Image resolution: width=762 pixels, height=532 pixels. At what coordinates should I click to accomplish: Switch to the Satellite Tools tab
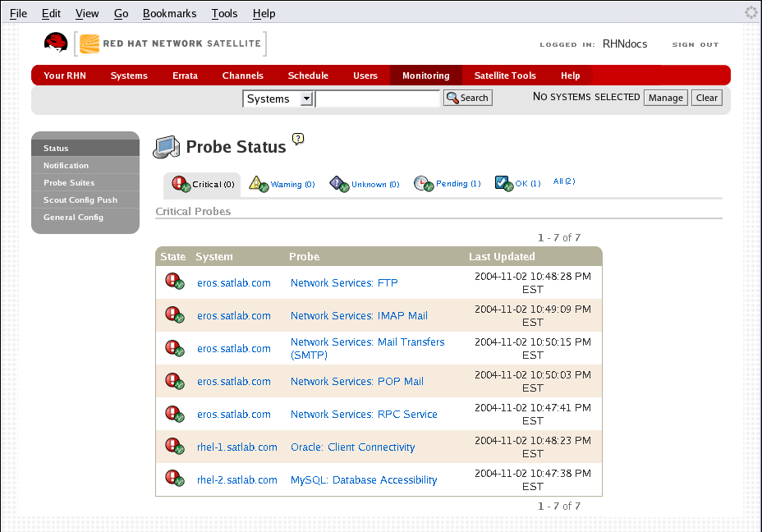[x=505, y=76]
